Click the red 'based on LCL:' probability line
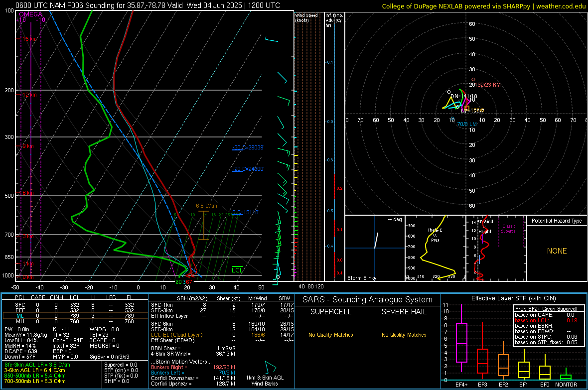Image resolution: width=588 pixels, height=390 pixels. click(546, 320)
